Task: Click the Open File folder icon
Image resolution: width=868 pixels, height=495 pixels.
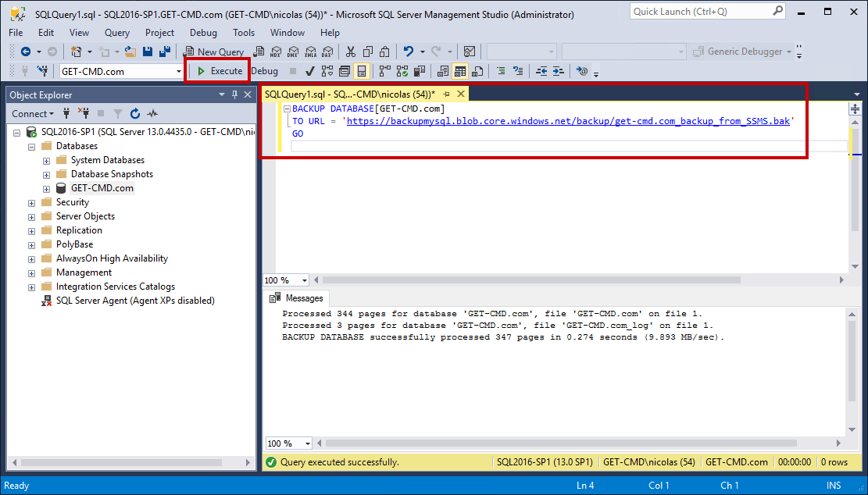Action: pyautogui.click(x=130, y=52)
